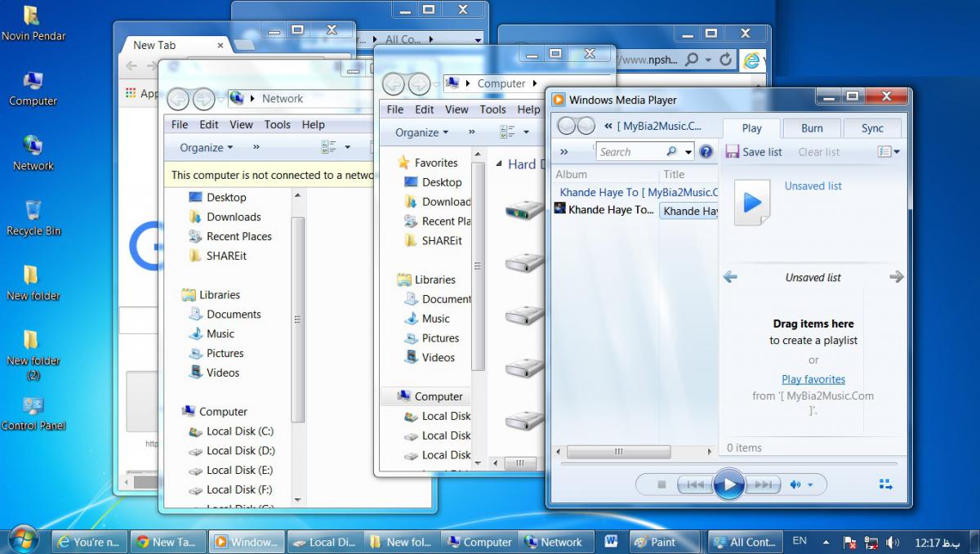Click Control Panel desktop icon

pos(33,413)
